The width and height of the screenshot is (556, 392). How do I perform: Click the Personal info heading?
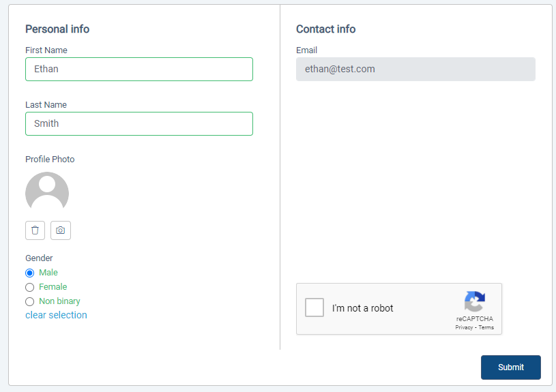coord(57,29)
